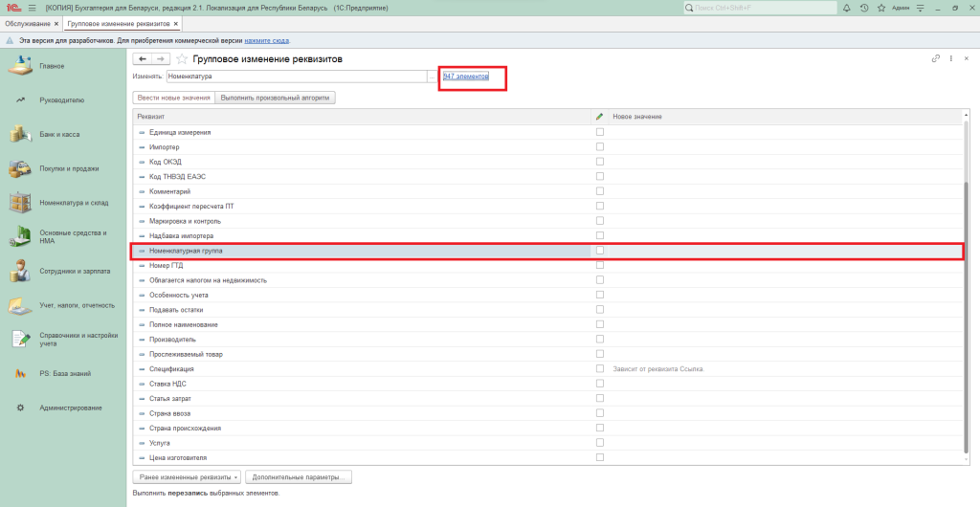The height and width of the screenshot is (507, 980).
Task: Check the Единица измерения checkbox
Action: point(600,132)
